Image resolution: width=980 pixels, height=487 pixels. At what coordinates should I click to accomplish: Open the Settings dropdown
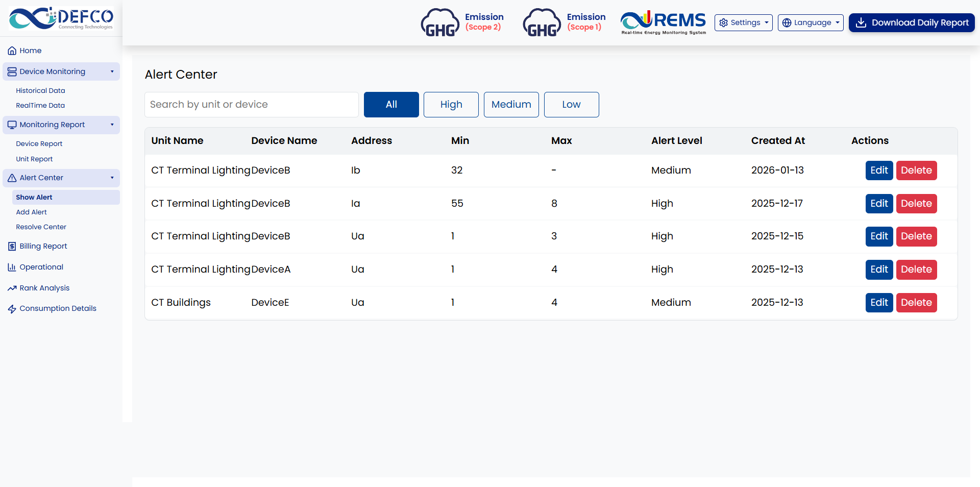point(744,22)
